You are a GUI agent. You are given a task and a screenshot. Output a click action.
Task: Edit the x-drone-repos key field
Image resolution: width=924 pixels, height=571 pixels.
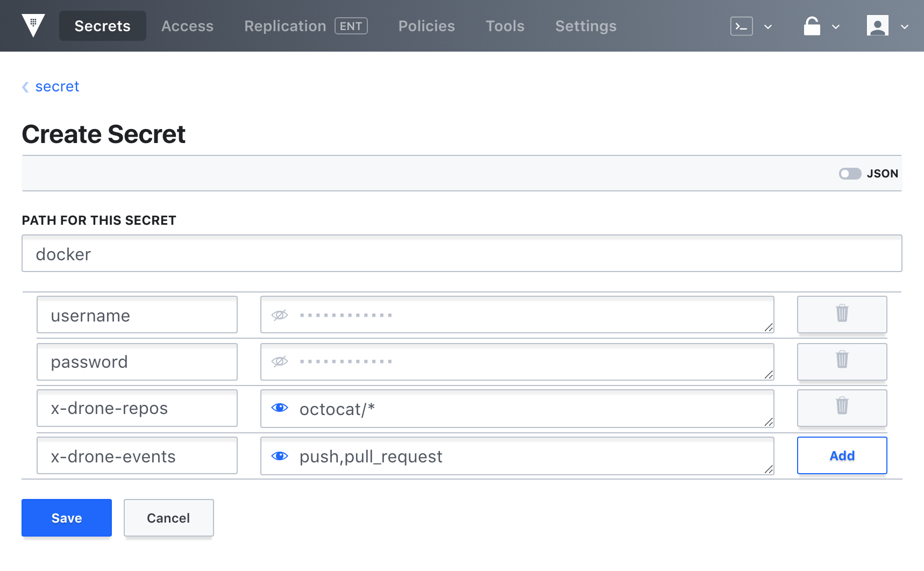click(x=137, y=408)
